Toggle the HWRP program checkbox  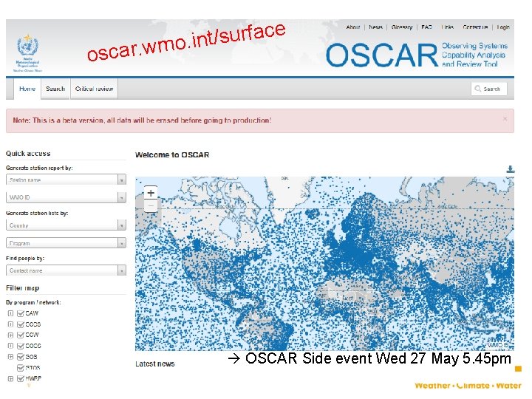tap(21, 378)
